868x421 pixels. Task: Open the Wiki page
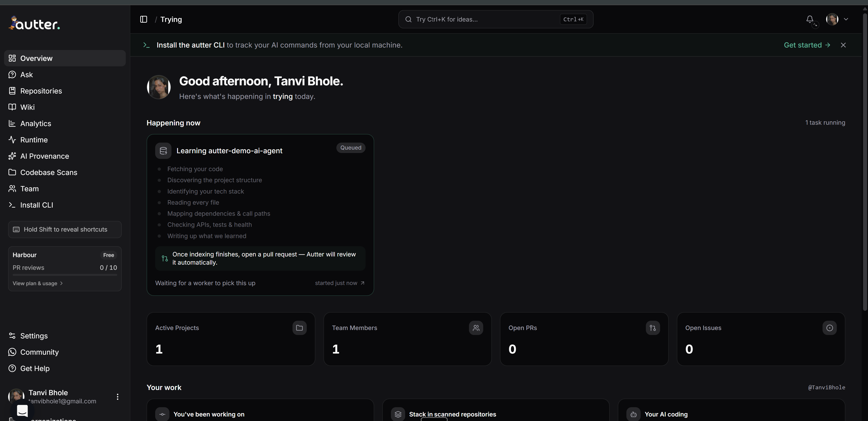(65, 107)
